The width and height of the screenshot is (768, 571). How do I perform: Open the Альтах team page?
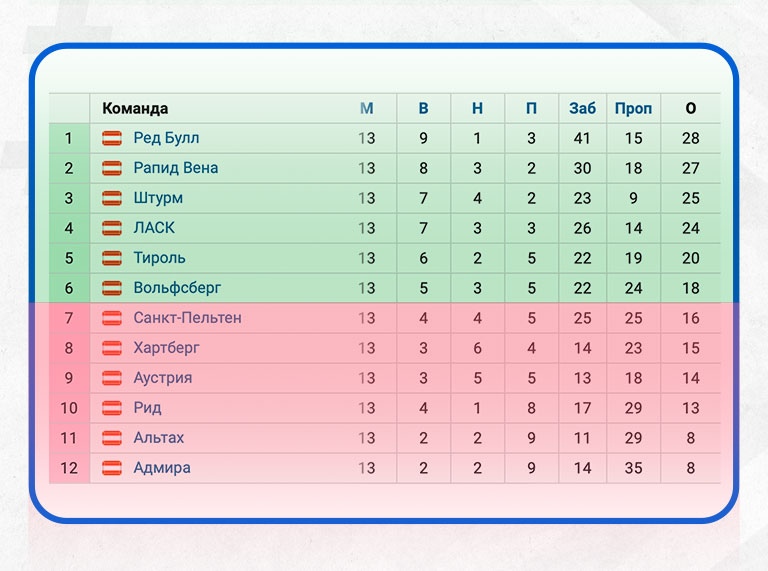click(158, 438)
